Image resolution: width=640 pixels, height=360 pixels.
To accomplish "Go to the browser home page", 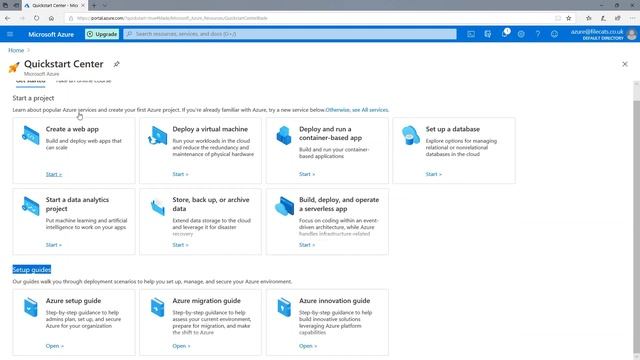I will point(51,18).
